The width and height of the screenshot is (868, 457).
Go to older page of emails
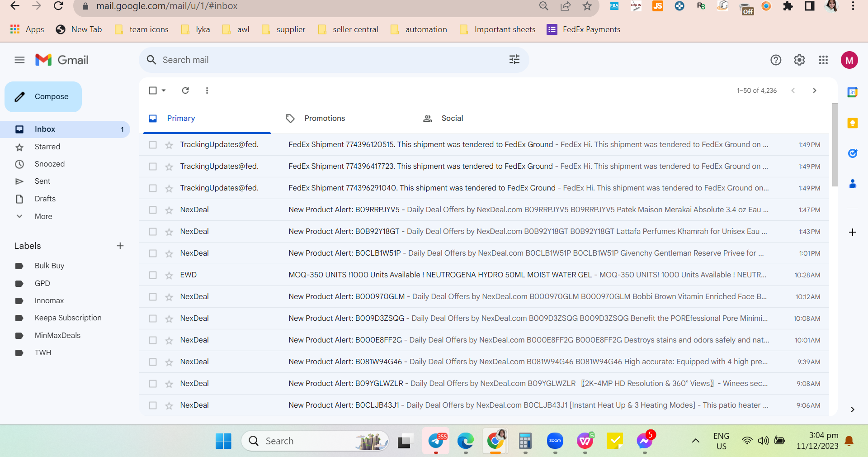pos(815,90)
